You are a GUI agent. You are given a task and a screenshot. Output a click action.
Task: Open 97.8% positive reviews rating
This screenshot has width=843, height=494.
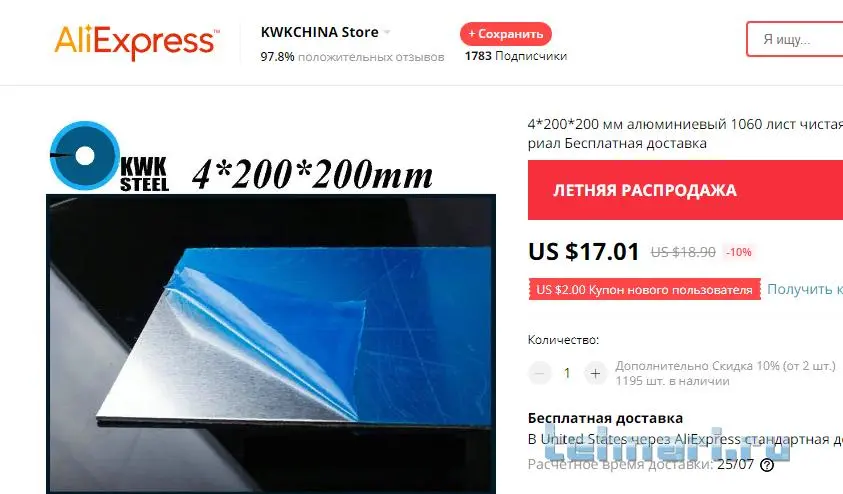(352, 56)
